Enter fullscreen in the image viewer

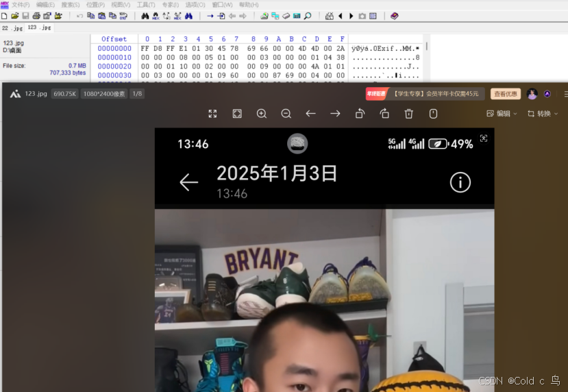click(x=212, y=114)
